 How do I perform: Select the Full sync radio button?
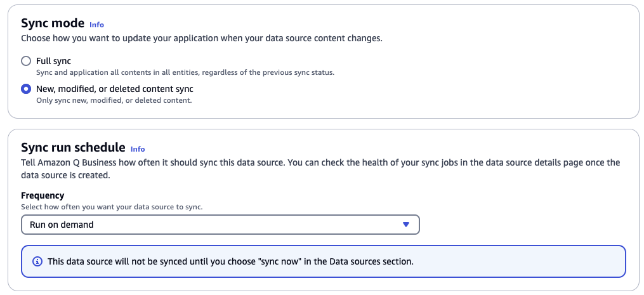26,61
